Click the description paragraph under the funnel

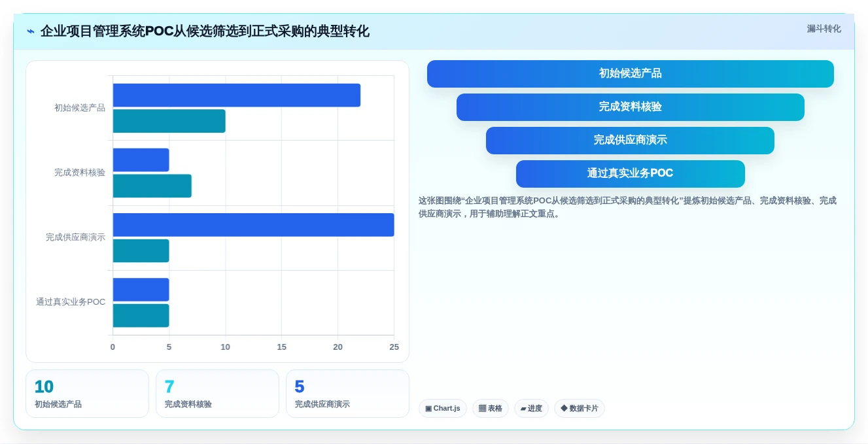pos(628,207)
